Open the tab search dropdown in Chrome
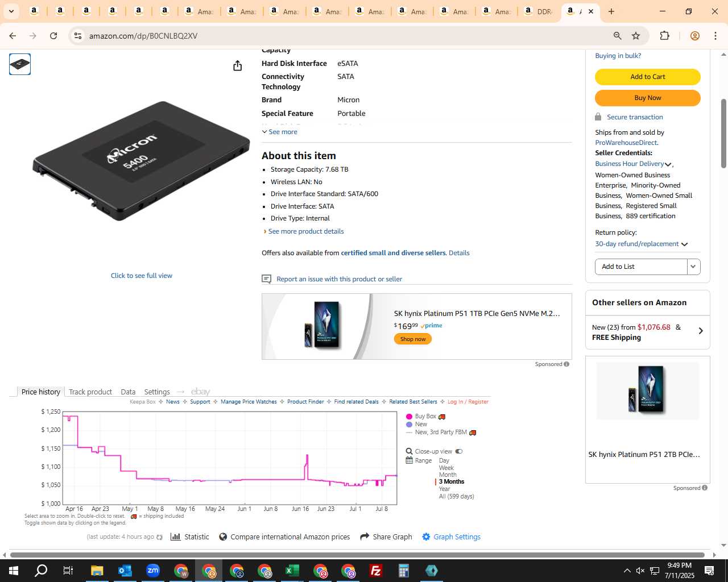This screenshot has height=582, width=728. [x=11, y=11]
